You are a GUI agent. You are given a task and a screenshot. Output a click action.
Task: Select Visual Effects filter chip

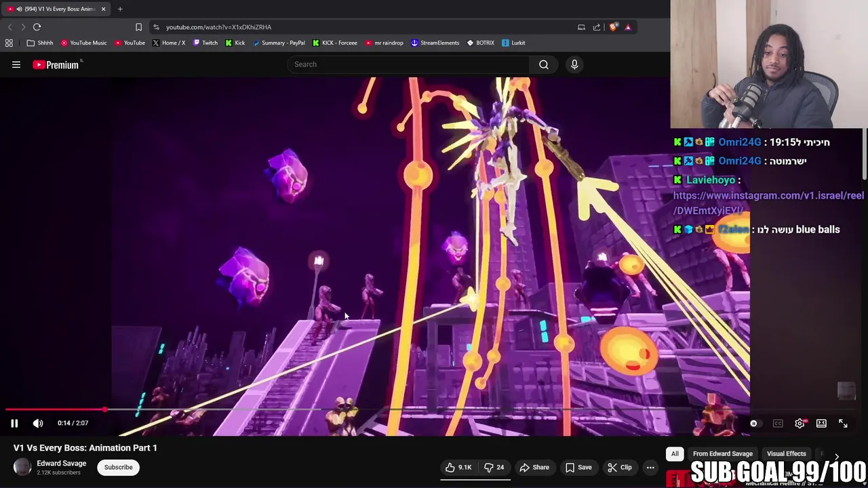pos(787,453)
